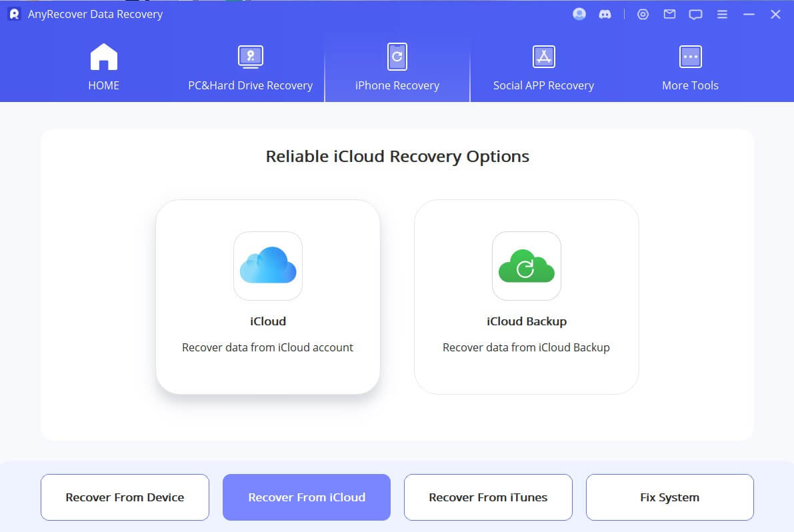794x532 pixels.
Task: Click the blue iCloud cloud icon
Action: tap(268, 265)
